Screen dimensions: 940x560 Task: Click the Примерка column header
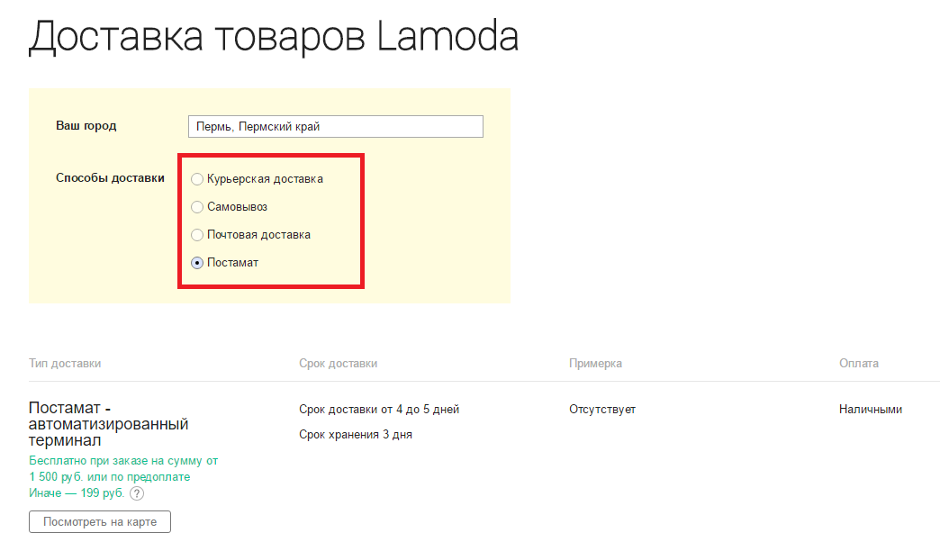tap(595, 364)
